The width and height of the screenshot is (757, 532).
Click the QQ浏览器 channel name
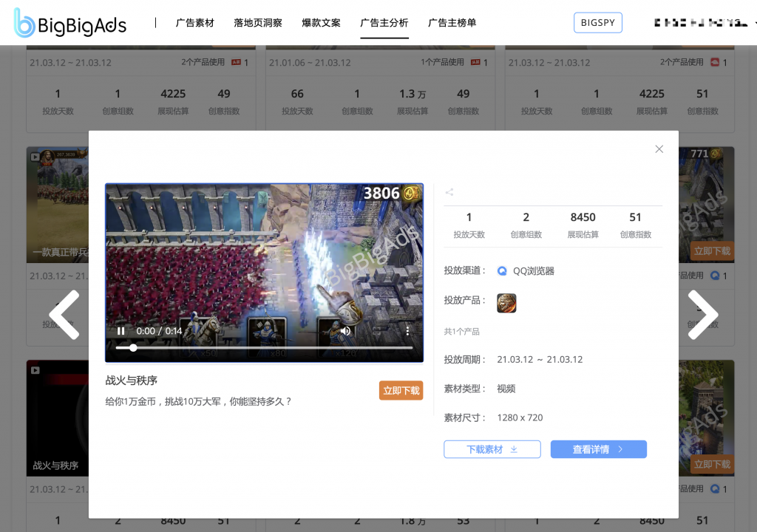(534, 271)
